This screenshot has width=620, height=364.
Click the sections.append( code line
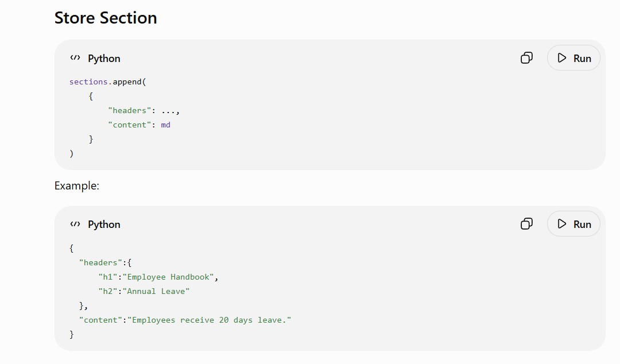coord(107,82)
